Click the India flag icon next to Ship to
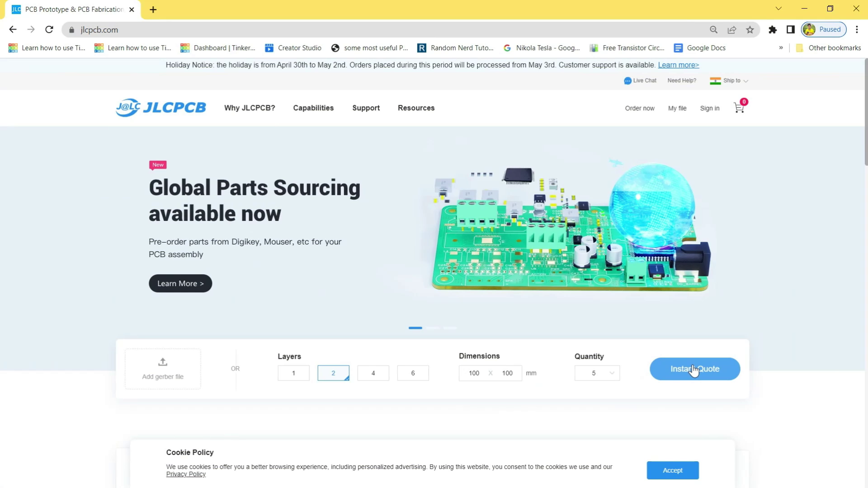 pyautogui.click(x=715, y=81)
